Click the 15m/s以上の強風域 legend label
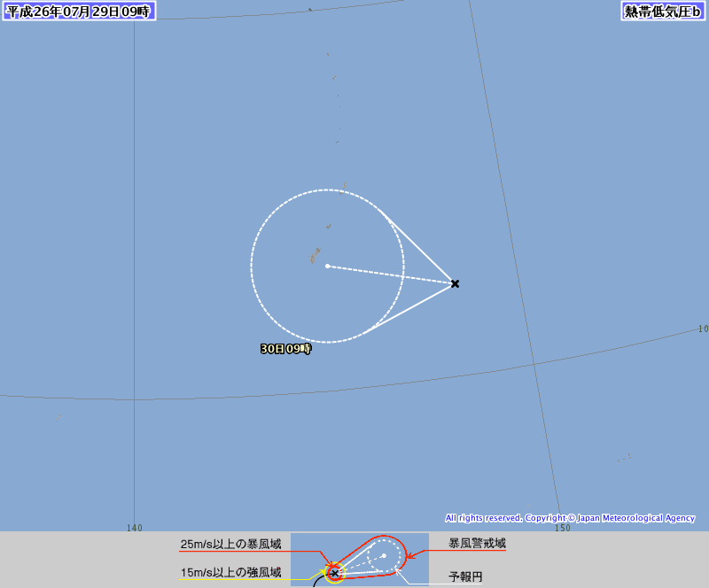709x588 pixels. (x=230, y=573)
